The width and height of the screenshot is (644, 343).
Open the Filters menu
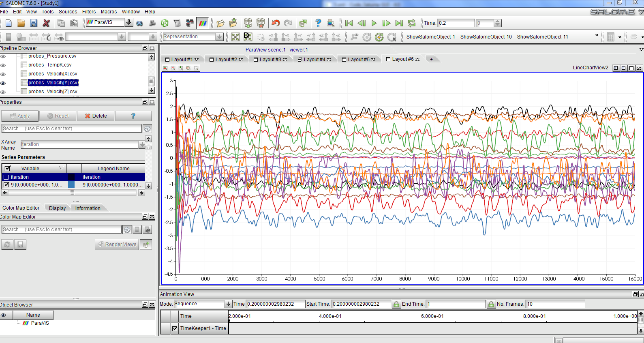[89, 12]
